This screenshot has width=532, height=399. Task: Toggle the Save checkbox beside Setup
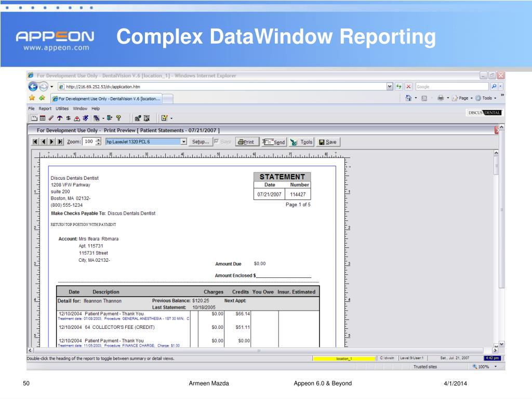point(217,141)
